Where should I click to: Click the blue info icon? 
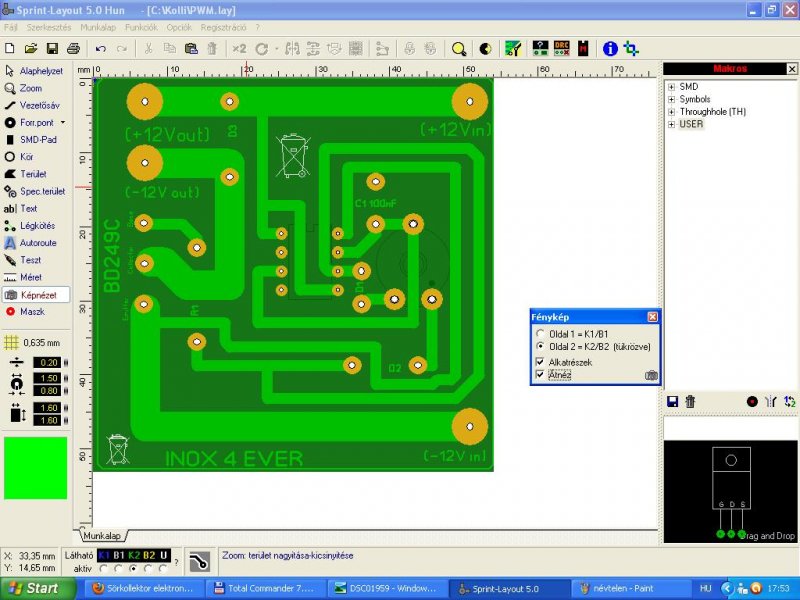[x=610, y=49]
